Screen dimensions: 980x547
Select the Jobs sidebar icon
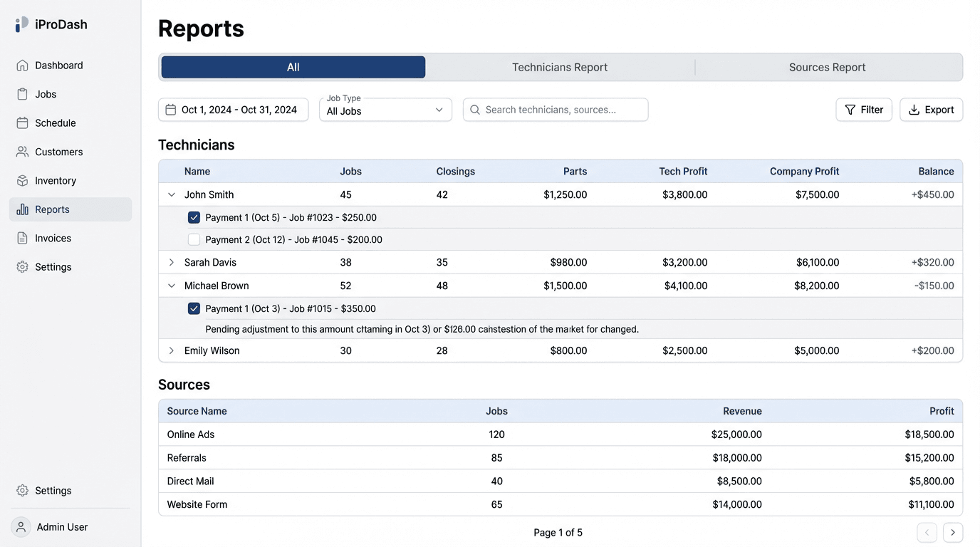22,93
